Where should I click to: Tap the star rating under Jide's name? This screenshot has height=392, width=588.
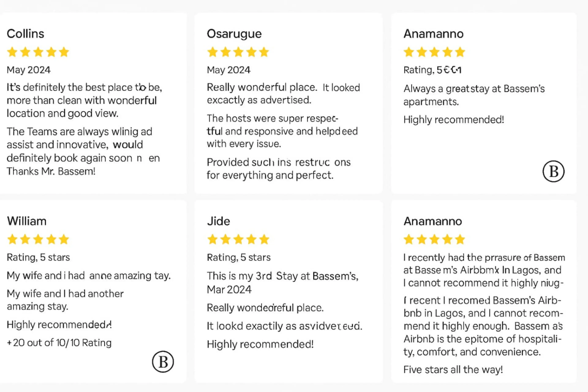pos(238,239)
